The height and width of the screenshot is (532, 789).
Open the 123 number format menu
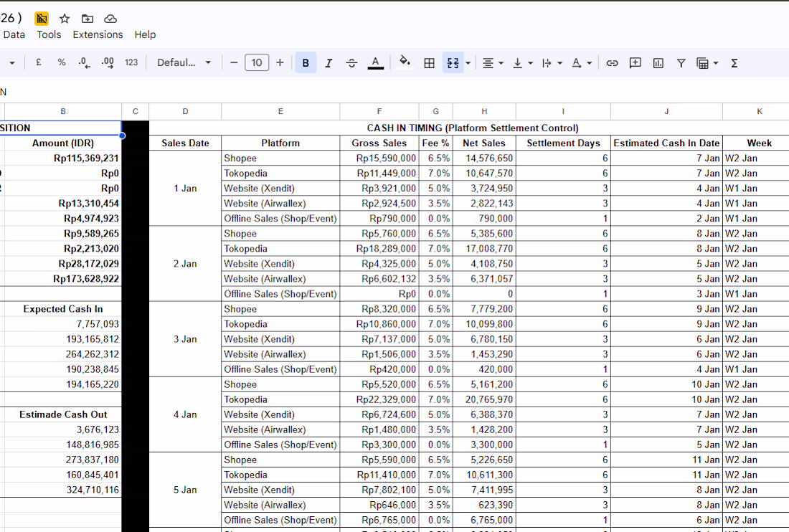(x=131, y=62)
